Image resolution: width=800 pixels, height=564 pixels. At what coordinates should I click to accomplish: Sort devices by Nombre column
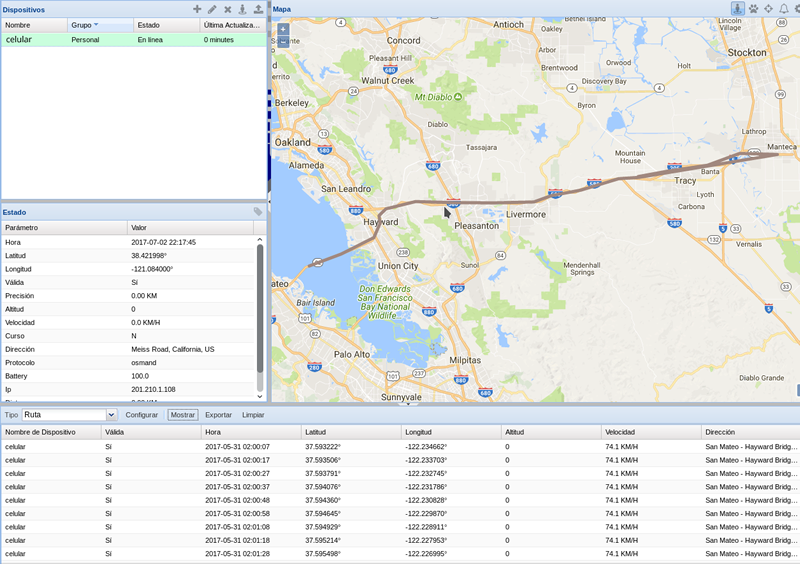pos(34,25)
